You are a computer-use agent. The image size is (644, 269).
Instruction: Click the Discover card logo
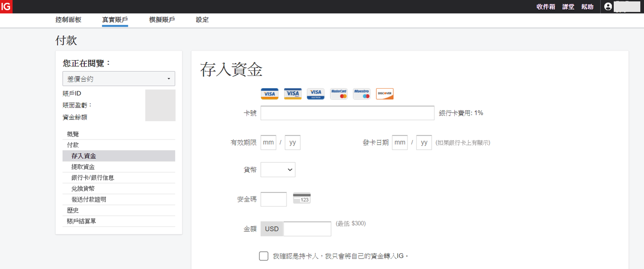click(x=385, y=94)
